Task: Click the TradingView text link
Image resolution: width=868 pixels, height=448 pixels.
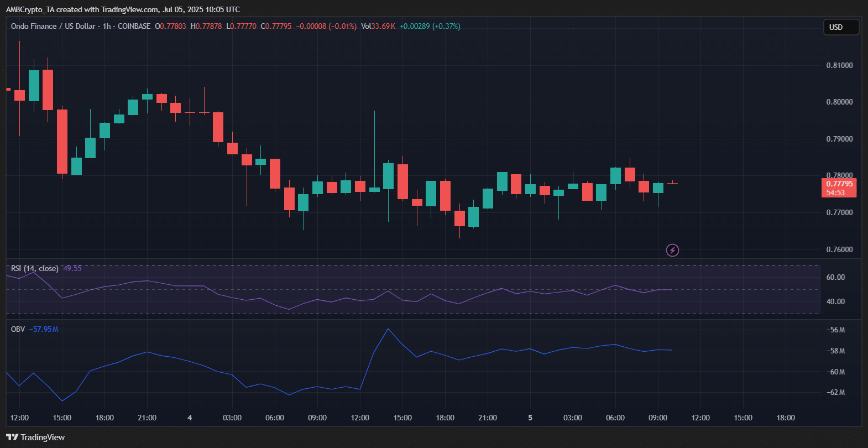Action: [43, 437]
